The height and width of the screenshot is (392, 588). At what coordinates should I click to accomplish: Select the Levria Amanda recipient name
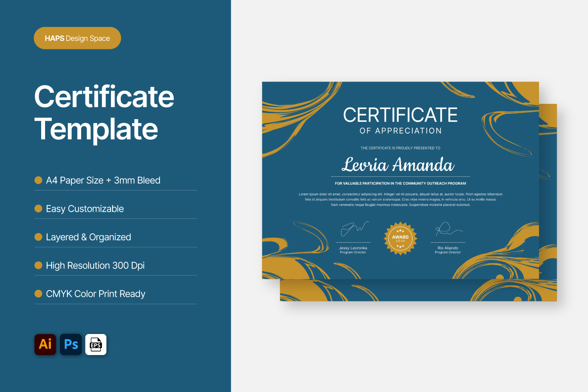pos(398,165)
